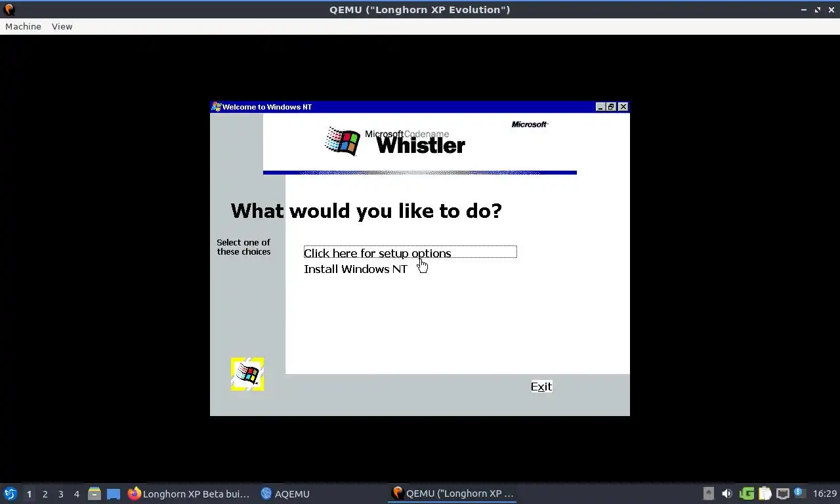Close the Welcome to Windows NT window
Viewport: 840px width, 504px height.
click(x=623, y=107)
